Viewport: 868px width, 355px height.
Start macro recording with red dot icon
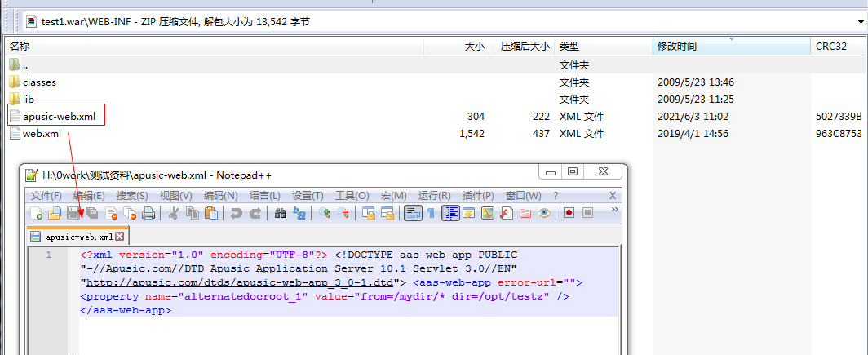coord(569,214)
